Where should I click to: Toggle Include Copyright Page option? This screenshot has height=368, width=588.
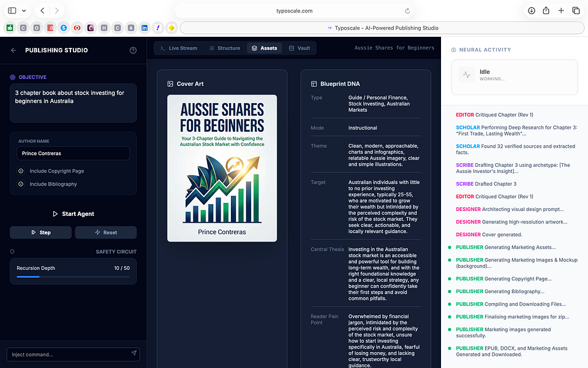[x=21, y=171]
